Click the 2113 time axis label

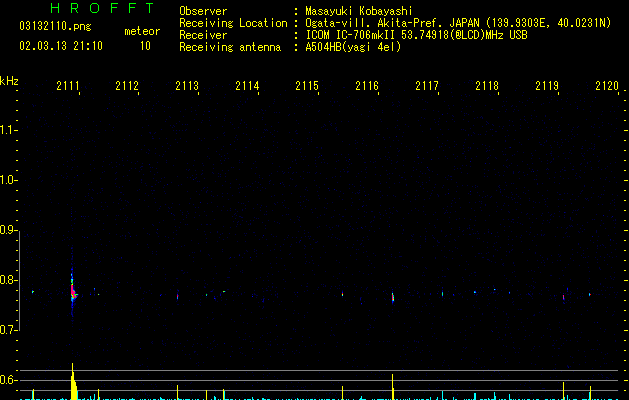(x=187, y=86)
